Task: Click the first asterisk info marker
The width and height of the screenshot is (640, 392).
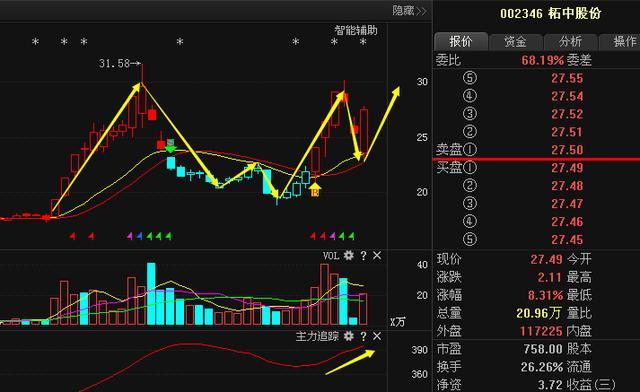Action: tap(36, 42)
